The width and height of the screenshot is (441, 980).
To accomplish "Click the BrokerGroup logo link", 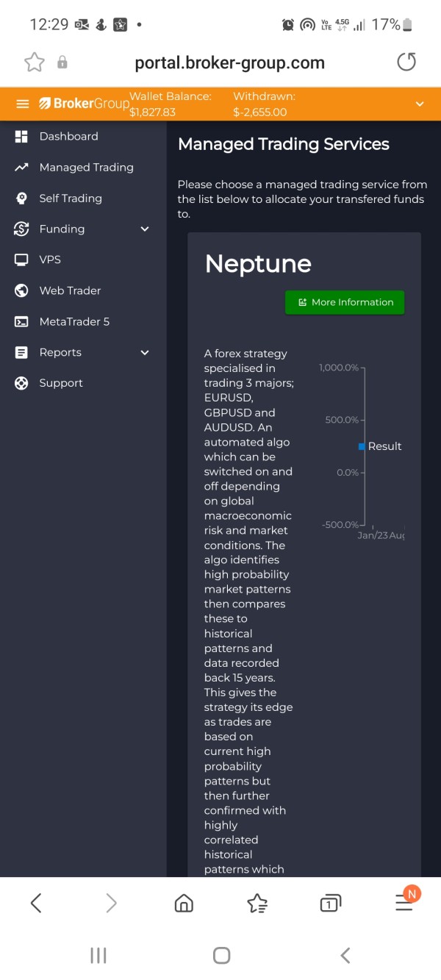I will tap(84, 104).
